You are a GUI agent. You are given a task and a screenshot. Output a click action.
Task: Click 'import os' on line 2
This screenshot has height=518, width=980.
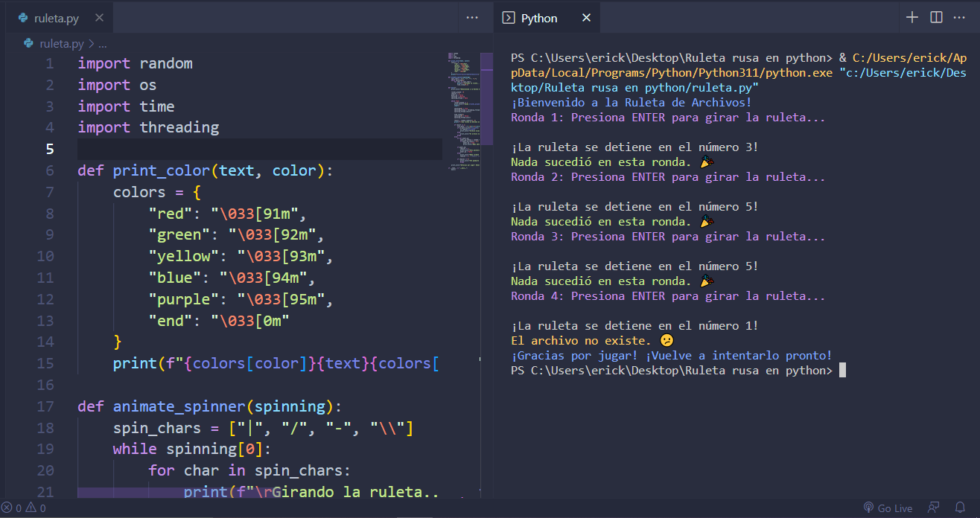[117, 85]
